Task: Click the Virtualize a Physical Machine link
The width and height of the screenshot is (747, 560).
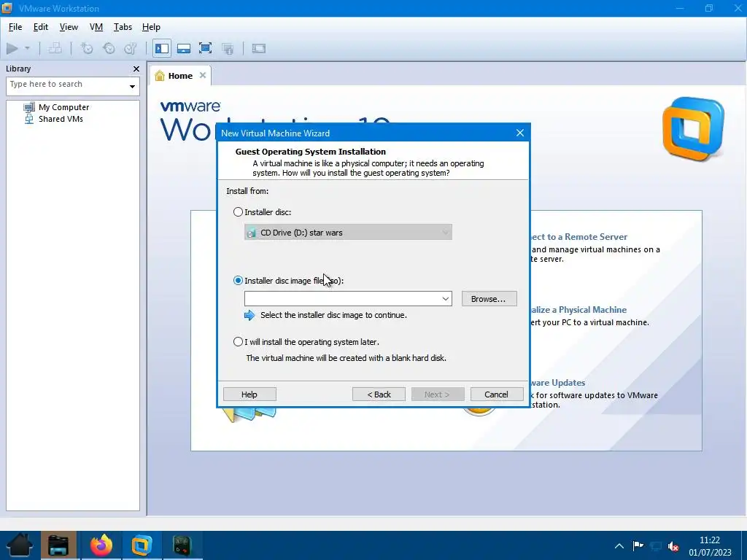Action: (578, 309)
